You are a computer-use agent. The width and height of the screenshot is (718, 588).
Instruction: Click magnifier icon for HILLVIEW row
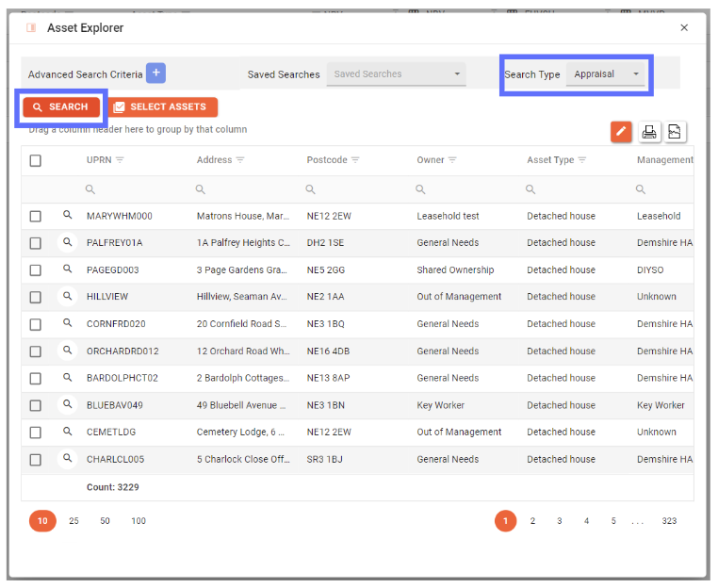click(x=68, y=297)
